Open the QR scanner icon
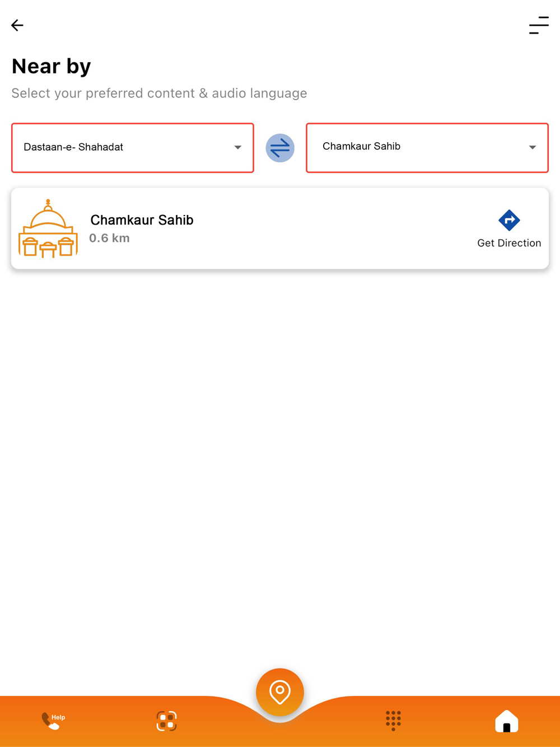 (x=166, y=721)
